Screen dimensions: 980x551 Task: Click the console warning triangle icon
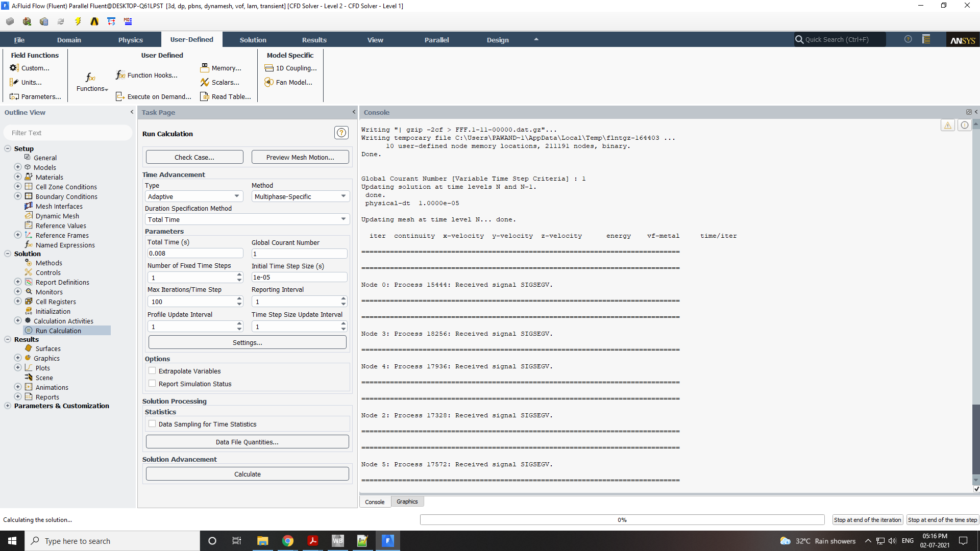point(948,126)
